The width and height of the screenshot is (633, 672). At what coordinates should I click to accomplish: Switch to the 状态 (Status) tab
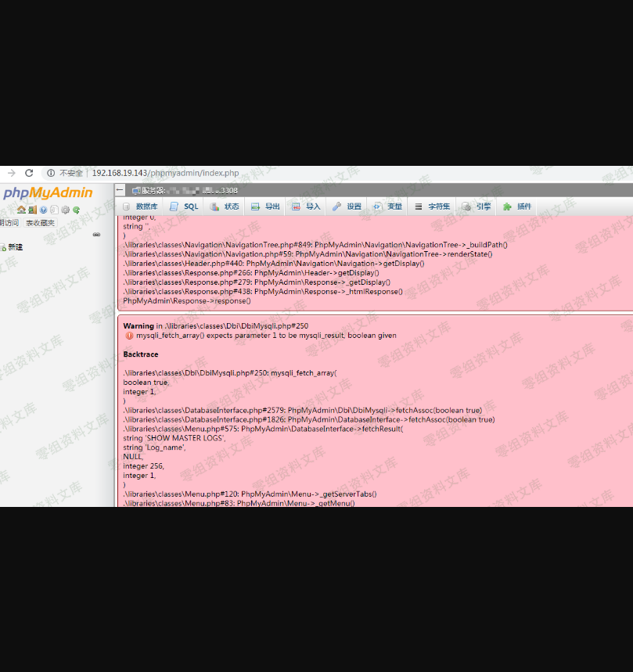(x=225, y=207)
